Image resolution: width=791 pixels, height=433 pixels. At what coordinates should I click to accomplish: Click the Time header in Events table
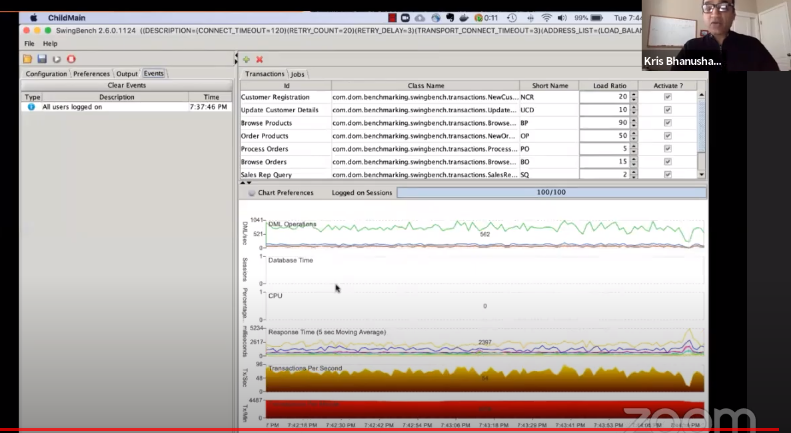point(211,97)
